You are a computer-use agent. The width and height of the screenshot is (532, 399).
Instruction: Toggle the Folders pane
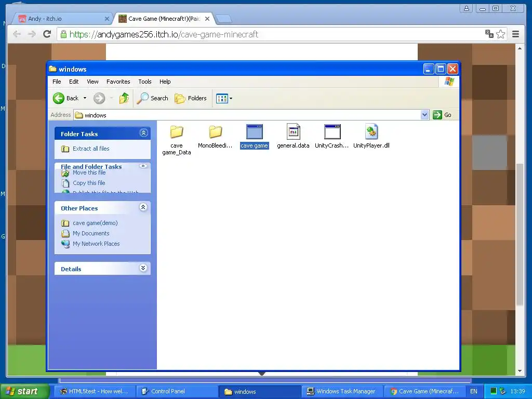click(191, 98)
